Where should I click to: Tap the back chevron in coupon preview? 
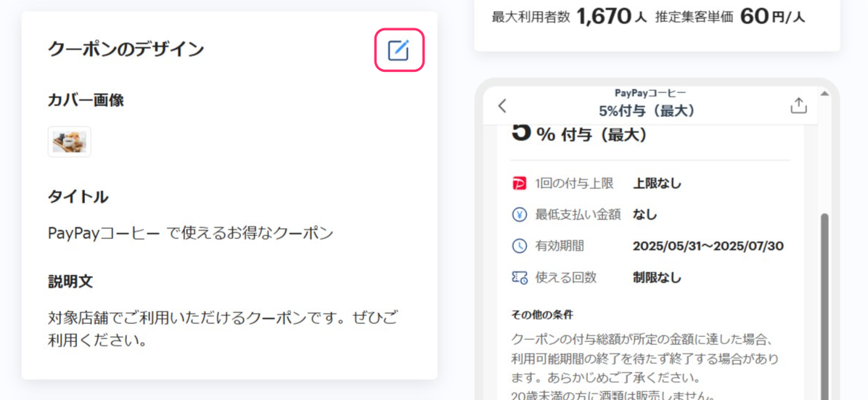(502, 106)
